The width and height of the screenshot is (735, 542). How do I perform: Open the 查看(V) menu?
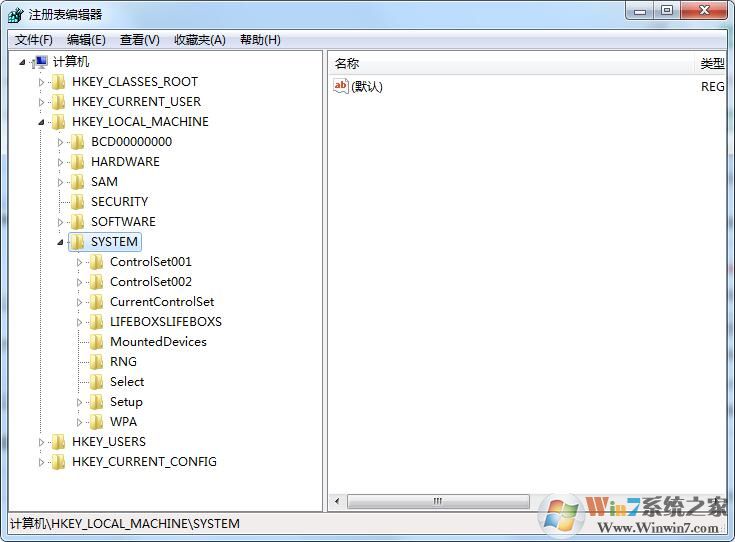pyautogui.click(x=139, y=40)
